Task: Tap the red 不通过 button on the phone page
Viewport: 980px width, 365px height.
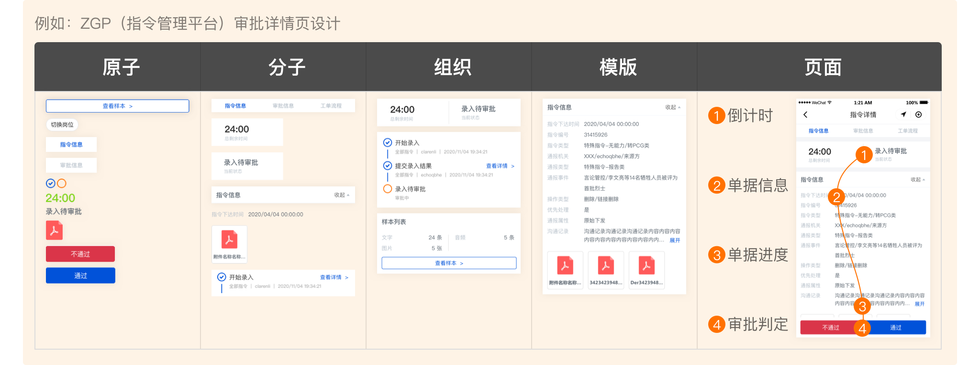Action: [x=830, y=328]
